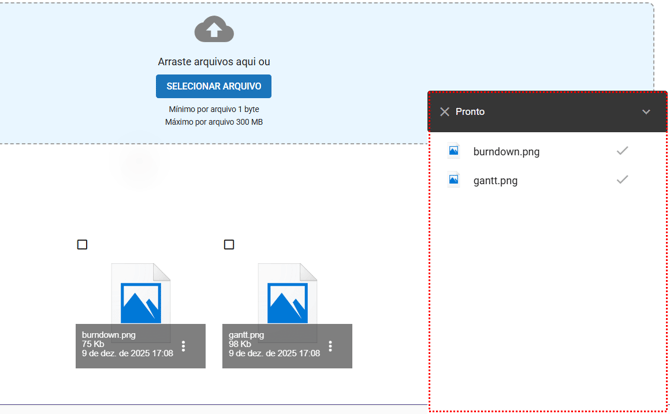This screenshot has width=670, height=414.
Task: Select gantt.png filename in the upload list
Action: [495, 181]
